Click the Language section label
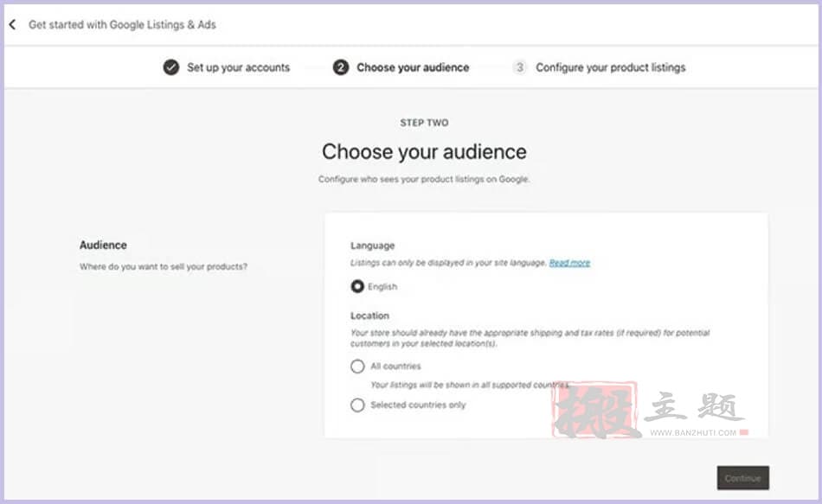 pyautogui.click(x=373, y=246)
